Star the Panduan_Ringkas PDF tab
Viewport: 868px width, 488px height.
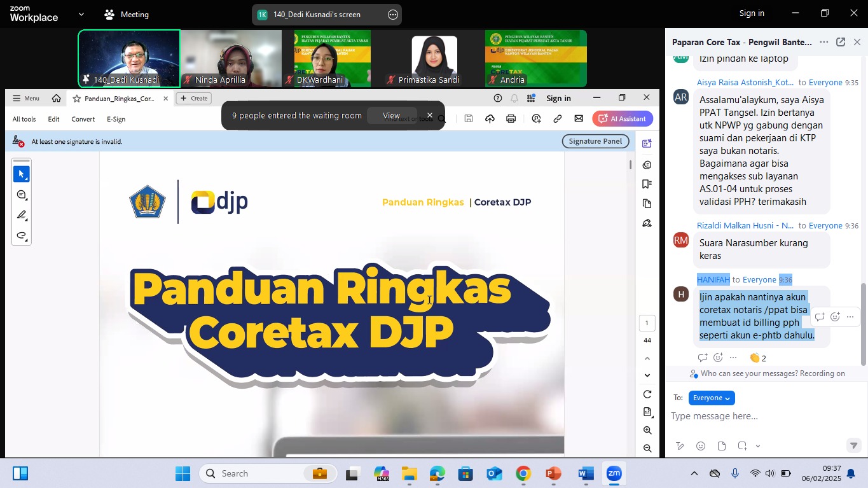(x=77, y=99)
